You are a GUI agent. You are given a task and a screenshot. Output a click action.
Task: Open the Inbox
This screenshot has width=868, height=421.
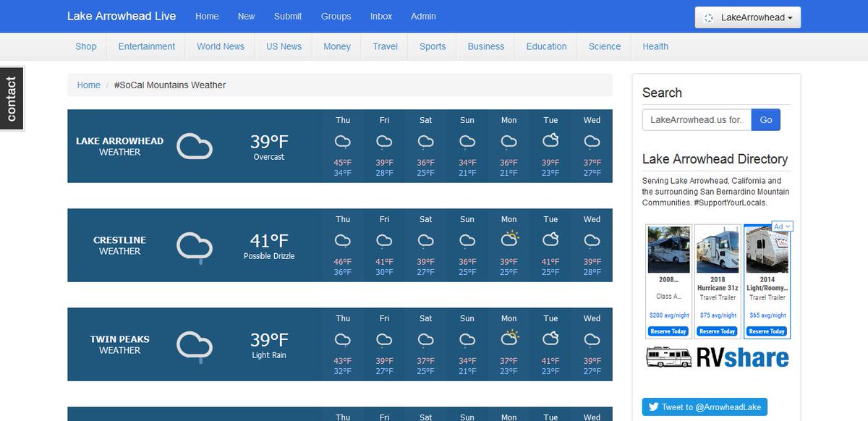381,16
